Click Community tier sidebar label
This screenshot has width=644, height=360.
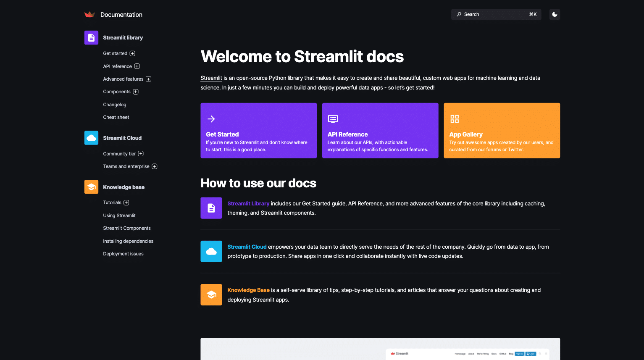tap(119, 154)
